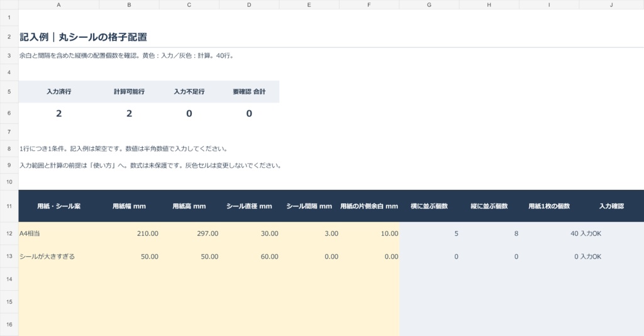
Task: Select row 5 header
Action: [x=9, y=92]
